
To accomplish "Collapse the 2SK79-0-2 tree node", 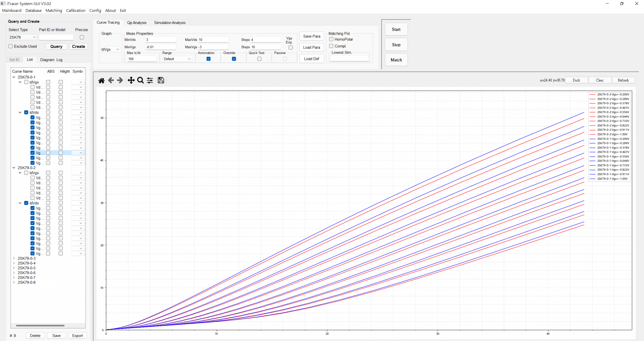I will click(14, 168).
